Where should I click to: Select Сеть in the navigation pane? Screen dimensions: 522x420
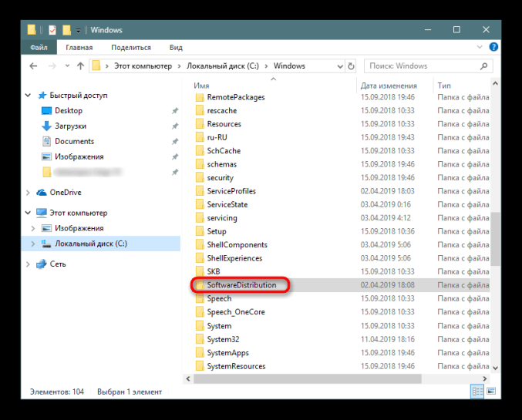pos(58,264)
